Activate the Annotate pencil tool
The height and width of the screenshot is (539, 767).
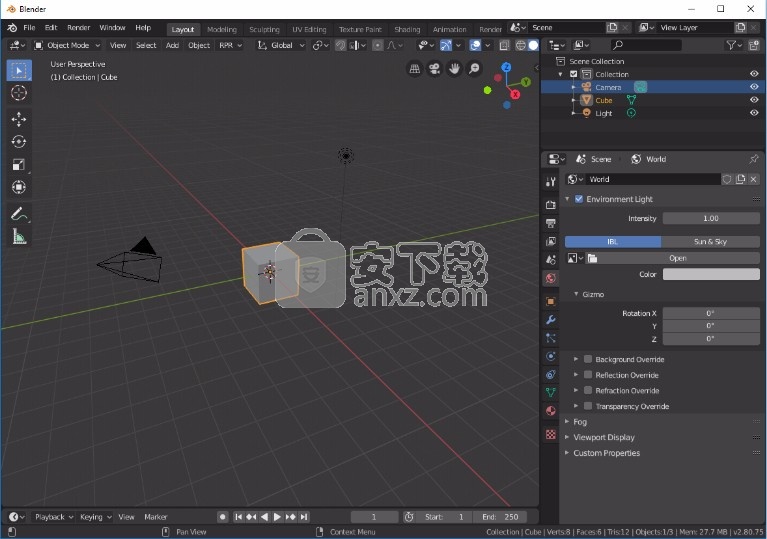tap(19, 214)
